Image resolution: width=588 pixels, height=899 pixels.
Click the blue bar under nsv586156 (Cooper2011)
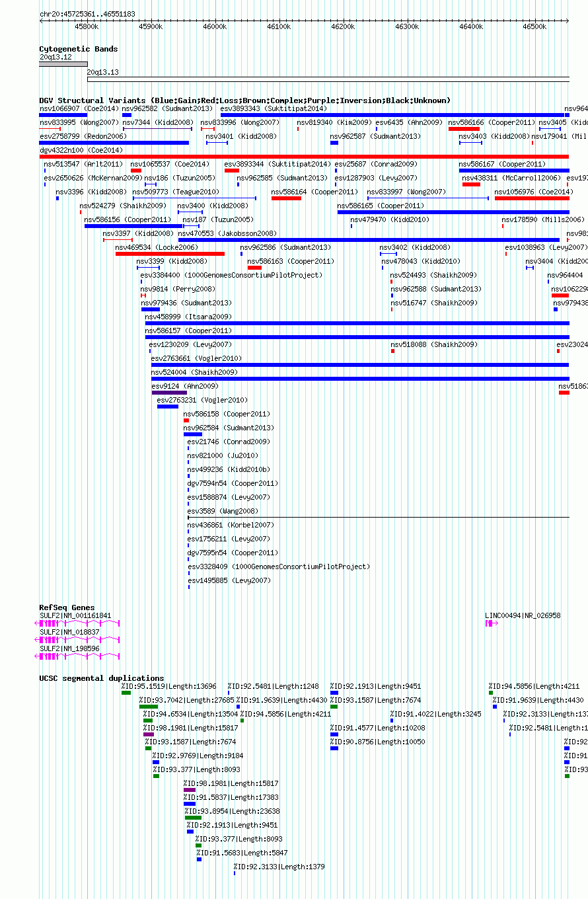point(133,226)
